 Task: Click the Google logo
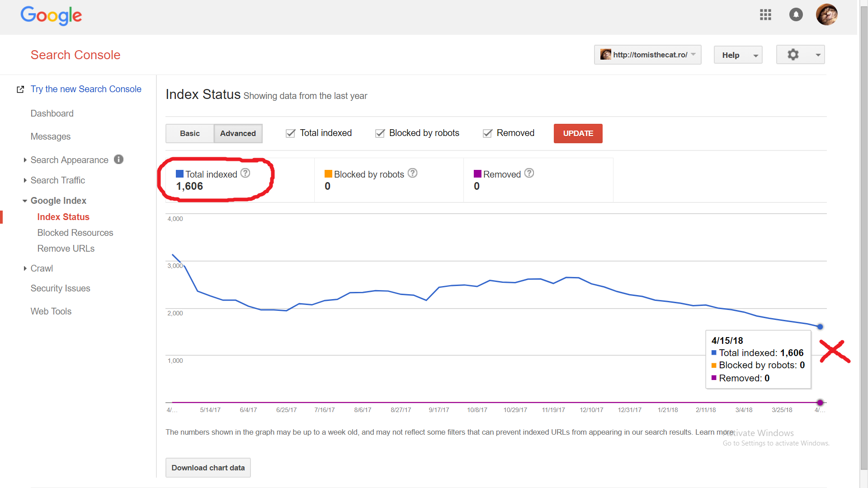pos(51,16)
